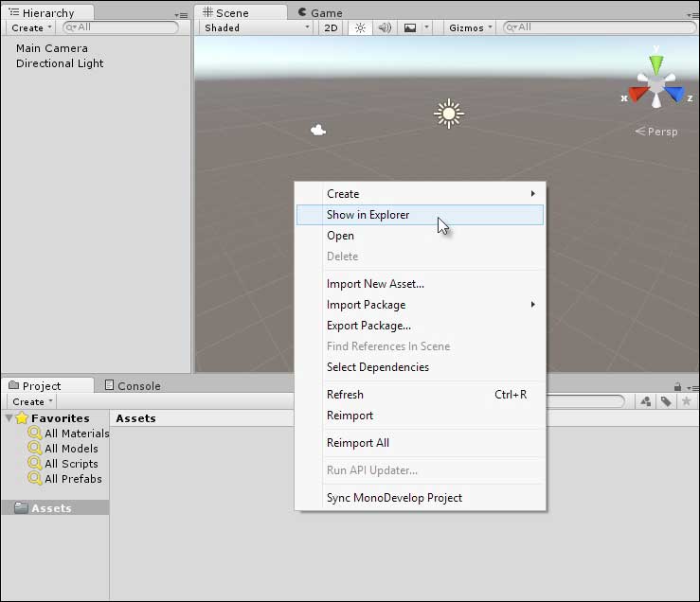The height and width of the screenshot is (602, 700).
Task: Click the Hierarchy search field
Action: click(x=123, y=27)
